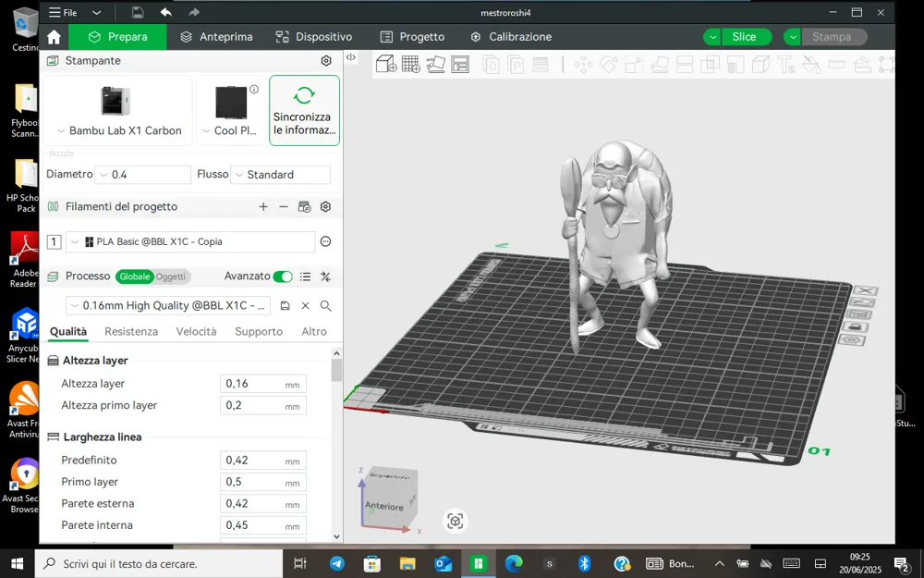Click the Auto orient toolbar icon
This screenshot has width=924, height=578.
(435, 64)
